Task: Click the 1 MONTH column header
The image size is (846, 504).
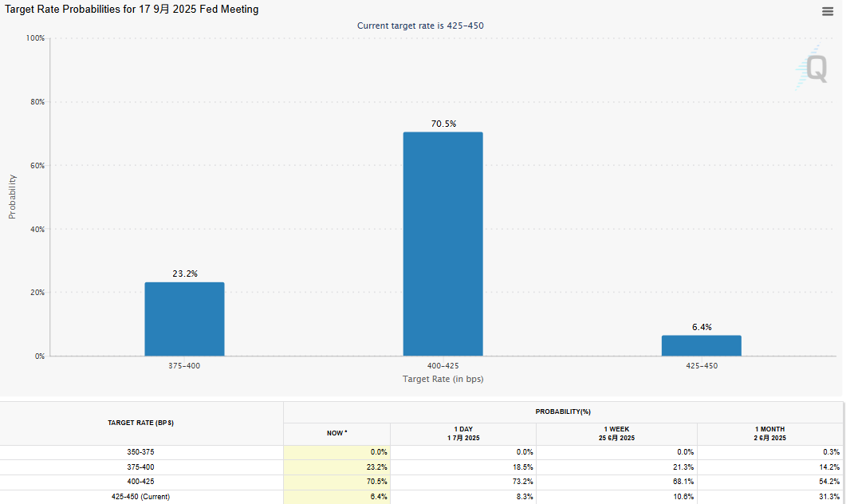Action: coord(770,433)
